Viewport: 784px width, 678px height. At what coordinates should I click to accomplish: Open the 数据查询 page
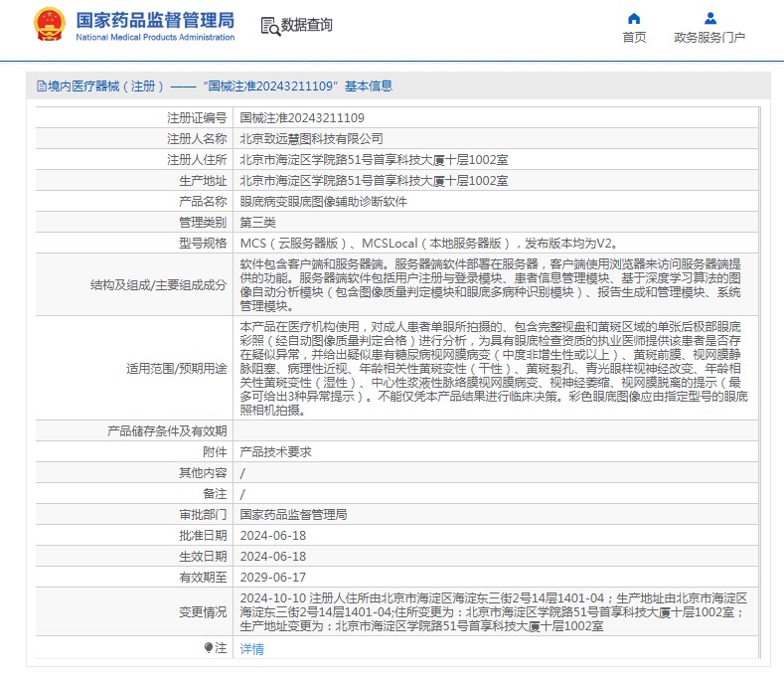pyautogui.click(x=306, y=25)
